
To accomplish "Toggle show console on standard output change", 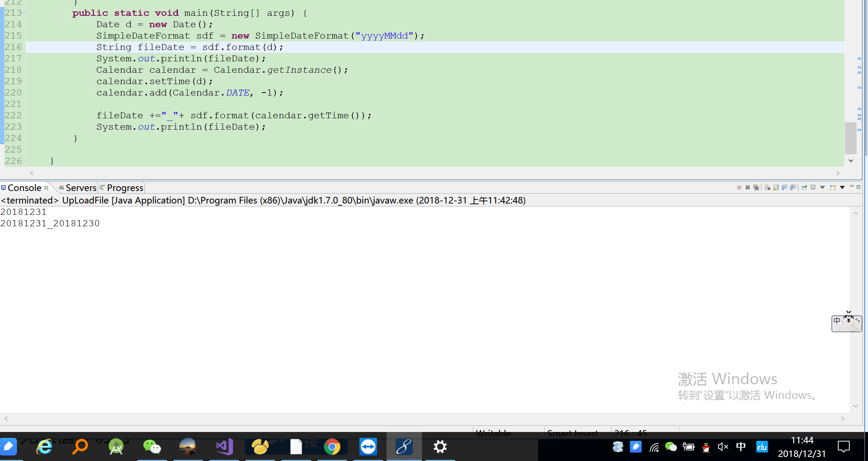I will (x=784, y=188).
